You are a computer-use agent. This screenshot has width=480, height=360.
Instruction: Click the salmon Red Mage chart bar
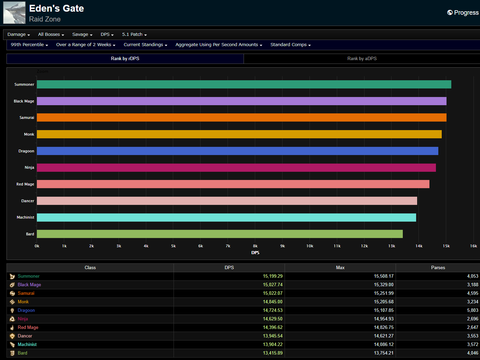[x=233, y=184]
